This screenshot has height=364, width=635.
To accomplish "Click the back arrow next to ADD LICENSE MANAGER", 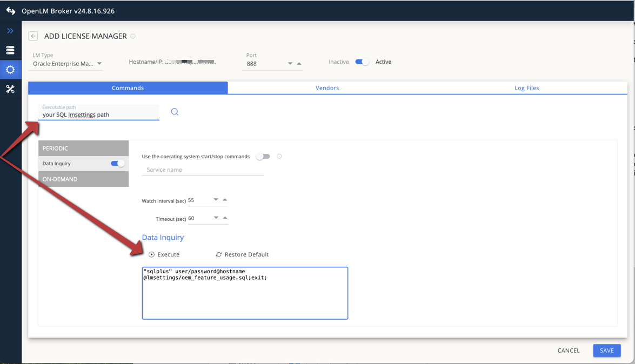I will [x=33, y=36].
